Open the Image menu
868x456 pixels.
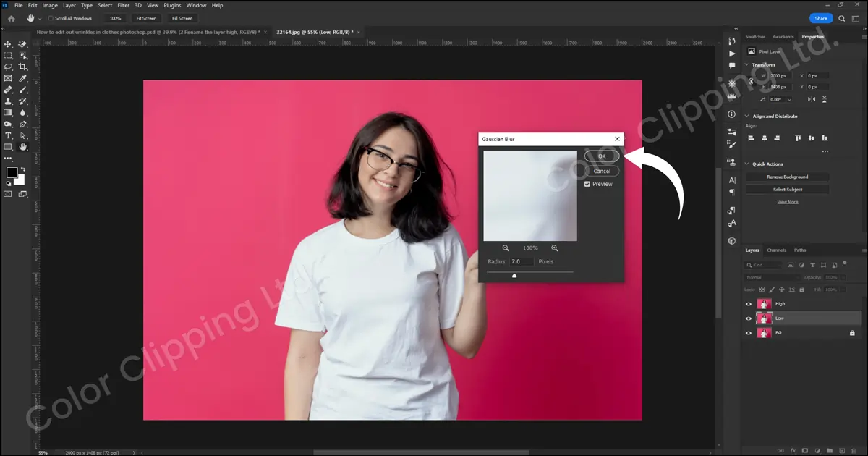coord(50,5)
